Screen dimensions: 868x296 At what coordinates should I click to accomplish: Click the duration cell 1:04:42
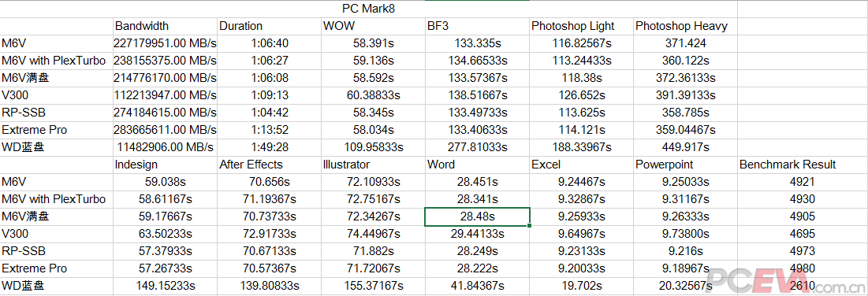coord(269,113)
